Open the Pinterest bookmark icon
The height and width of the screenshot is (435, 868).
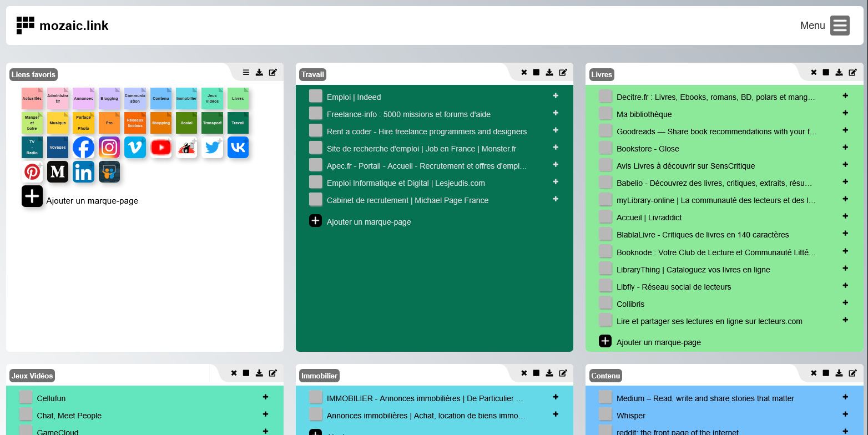point(32,172)
